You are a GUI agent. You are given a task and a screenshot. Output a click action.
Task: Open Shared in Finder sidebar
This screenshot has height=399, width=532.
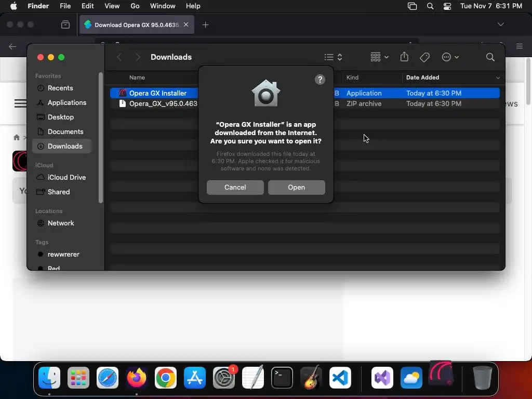point(58,192)
